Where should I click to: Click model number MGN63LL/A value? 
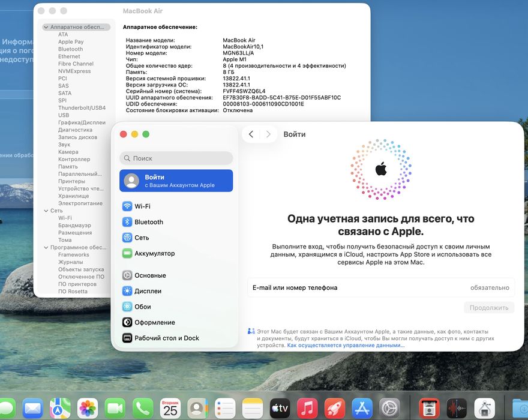(238, 53)
